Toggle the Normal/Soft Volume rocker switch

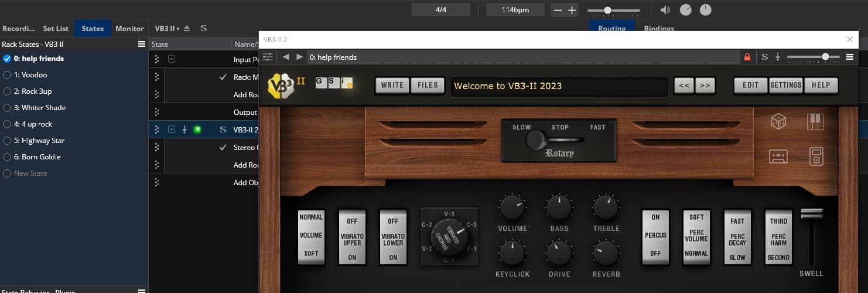[311, 237]
